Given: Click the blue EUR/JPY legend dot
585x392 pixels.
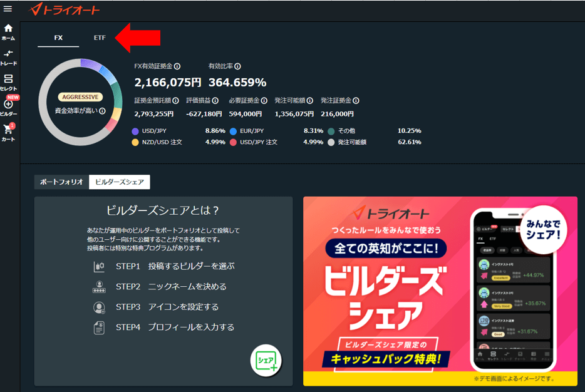Looking at the screenshot, I should (233, 132).
